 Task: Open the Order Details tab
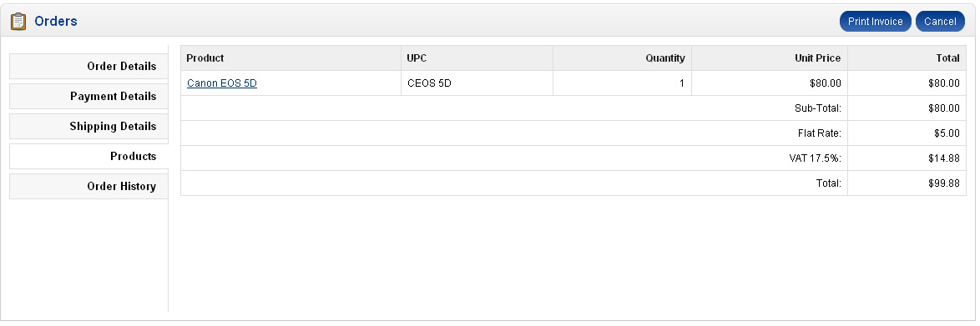click(x=88, y=66)
